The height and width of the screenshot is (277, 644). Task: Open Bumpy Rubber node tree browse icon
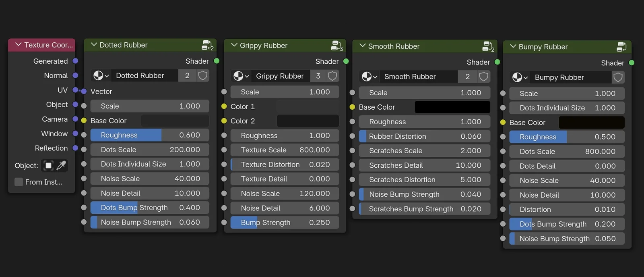(520, 77)
